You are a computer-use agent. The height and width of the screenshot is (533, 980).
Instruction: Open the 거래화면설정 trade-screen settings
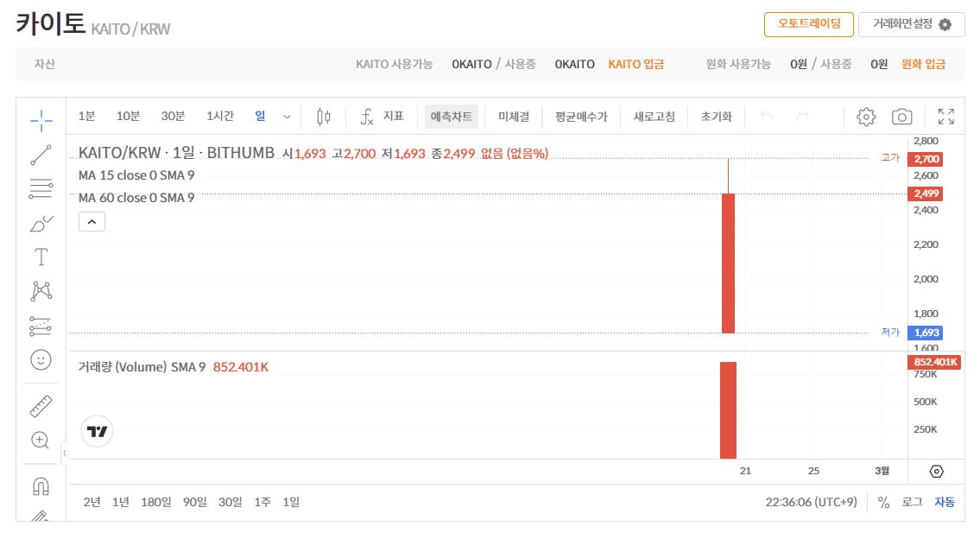[911, 24]
